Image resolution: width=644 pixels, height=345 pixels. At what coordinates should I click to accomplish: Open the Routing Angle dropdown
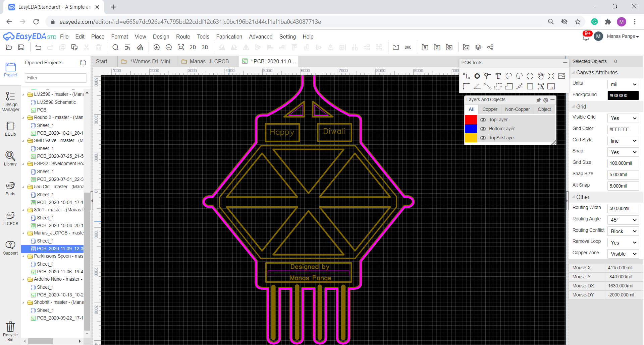[623, 220]
